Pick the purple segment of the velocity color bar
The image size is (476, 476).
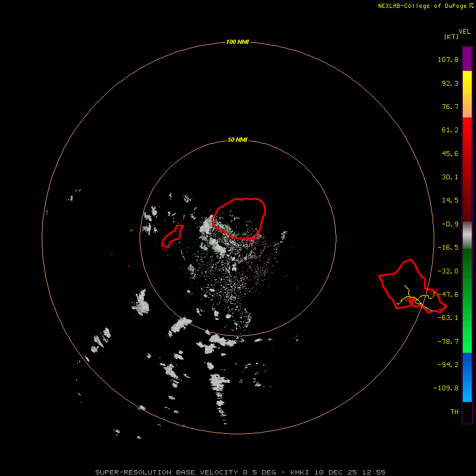point(467,59)
